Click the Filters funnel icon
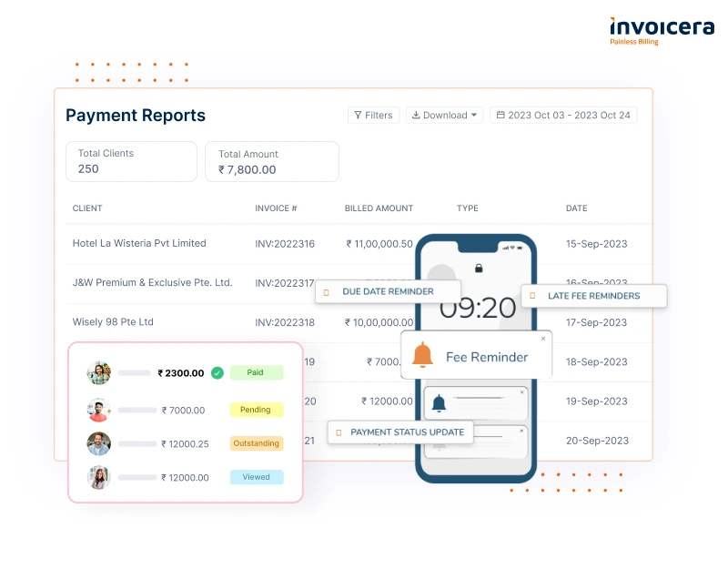The height and width of the screenshot is (579, 728). point(358,115)
